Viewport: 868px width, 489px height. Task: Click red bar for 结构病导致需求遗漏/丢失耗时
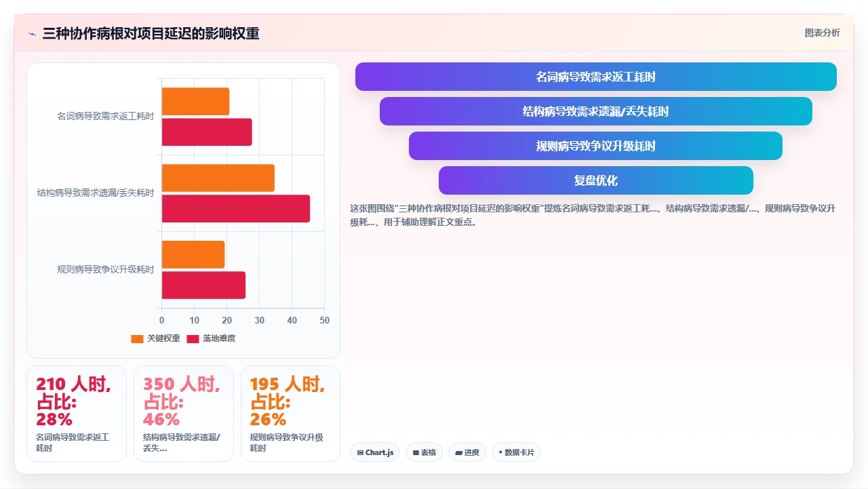(236, 208)
